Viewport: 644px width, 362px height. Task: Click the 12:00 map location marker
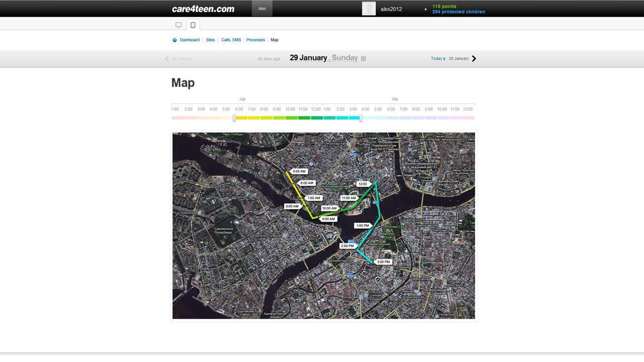pyautogui.click(x=363, y=184)
